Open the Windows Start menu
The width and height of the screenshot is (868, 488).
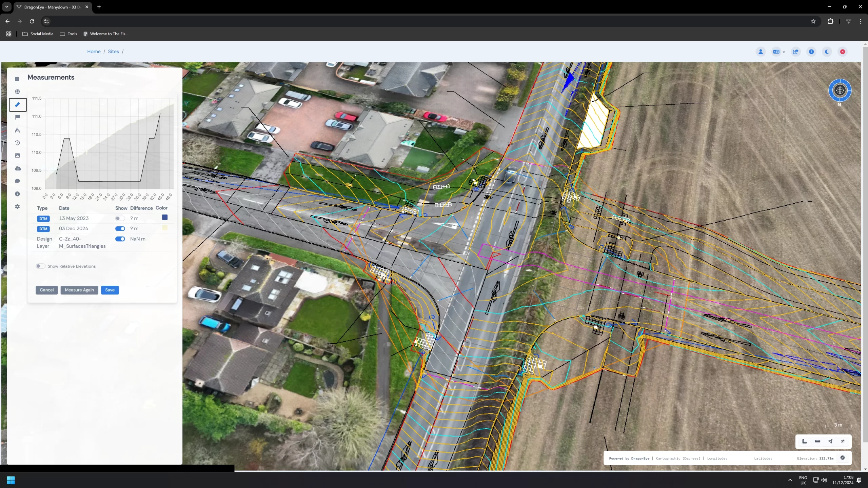pos(11,480)
